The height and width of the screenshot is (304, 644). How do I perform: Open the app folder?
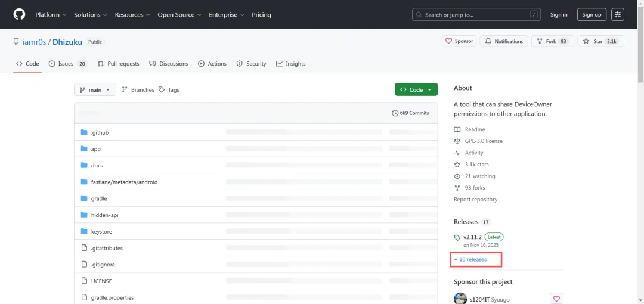click(x=95, y=149)
